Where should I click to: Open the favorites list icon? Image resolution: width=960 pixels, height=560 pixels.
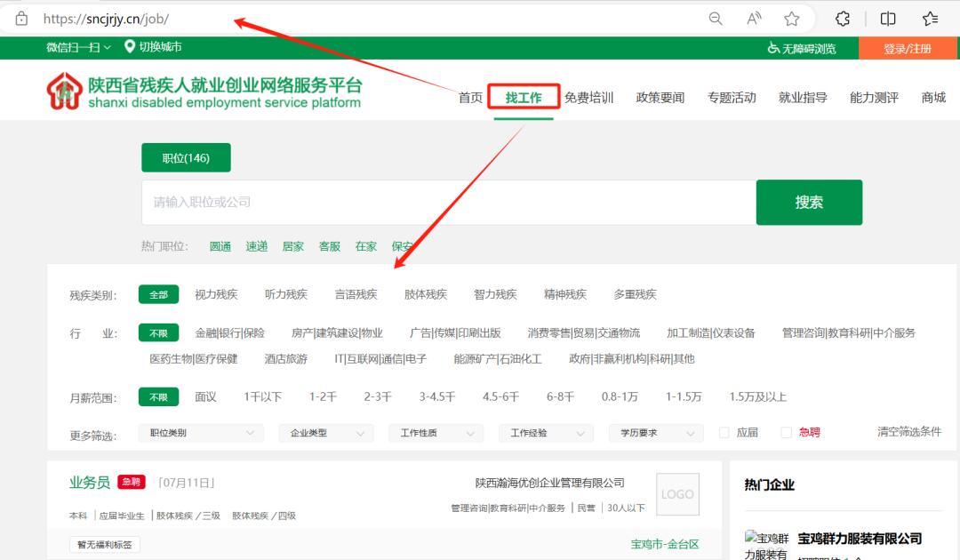pos(931,19)
